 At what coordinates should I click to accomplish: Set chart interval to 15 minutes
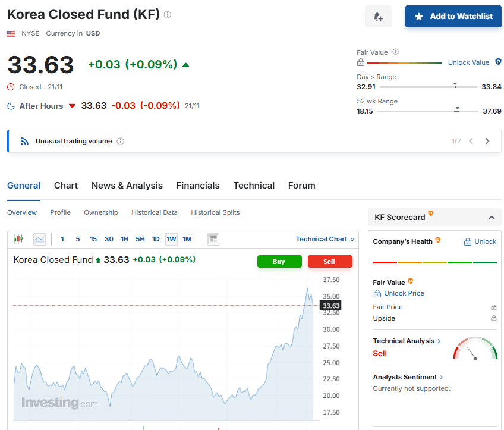93,239
